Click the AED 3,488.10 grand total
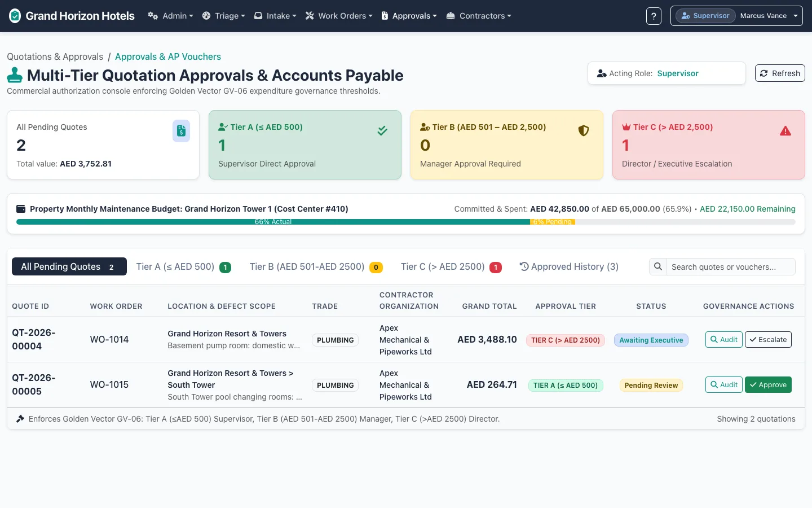This screenshot has width=812, height=508. pyautogui.click(x=487, y=339)
